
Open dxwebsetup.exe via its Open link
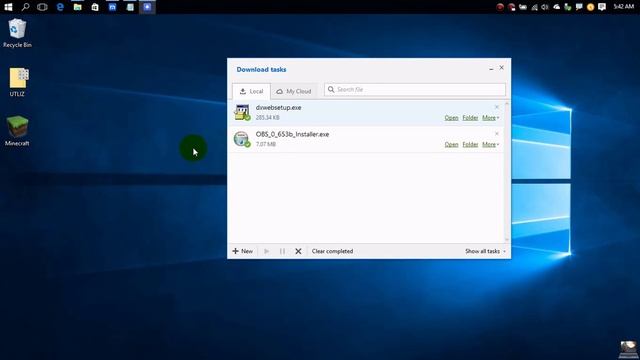451,118
